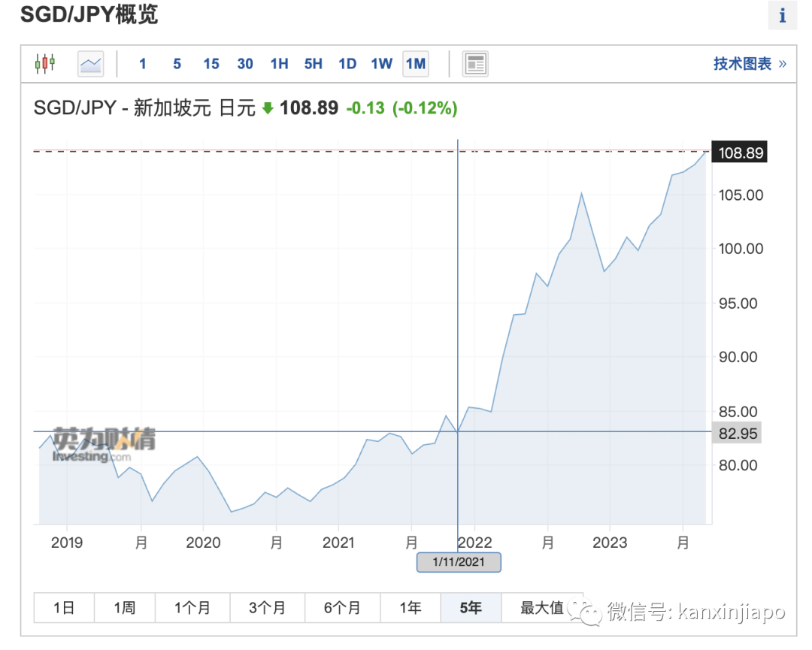Switch to candlestick chart view
The width and height of the screenshot is (812, 650).
(45, 64)
